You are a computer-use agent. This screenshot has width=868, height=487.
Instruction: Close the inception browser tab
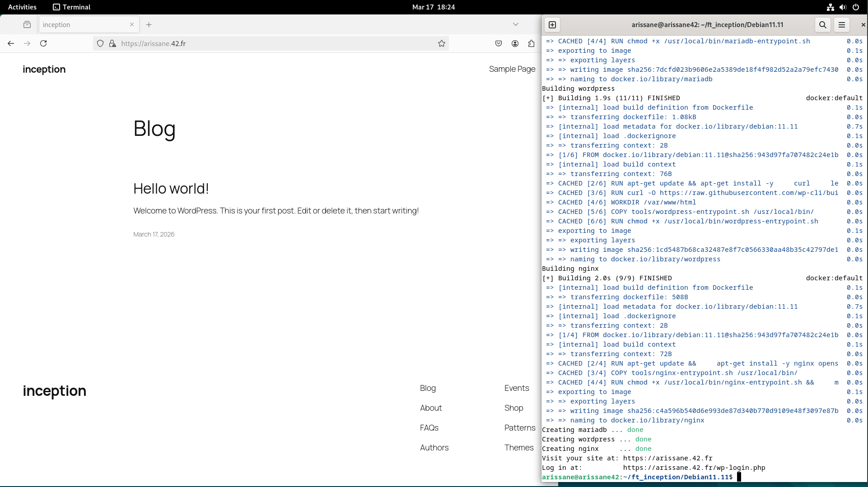coord(132,24)
